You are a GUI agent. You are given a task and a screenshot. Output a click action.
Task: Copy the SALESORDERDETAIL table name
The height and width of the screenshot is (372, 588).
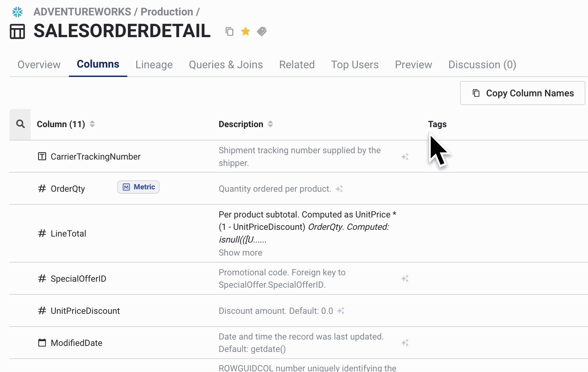229,31
